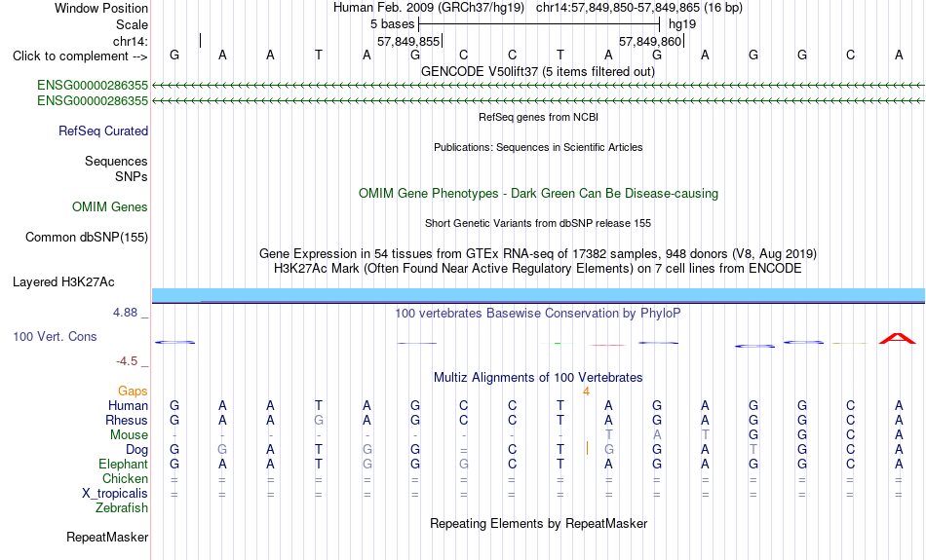Click 'Repeating Elements by RepeatMasker' title
Image resolution: width=926 pixels, height=560 pixels.
point(539,523)
